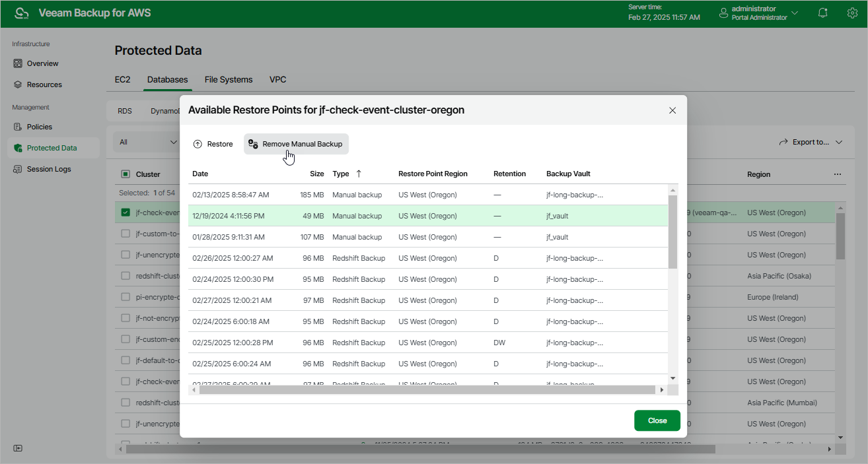Collapse the sidebar with bottom-left icon
Screen dimensions: 868x464
click(x=18, y=448)
